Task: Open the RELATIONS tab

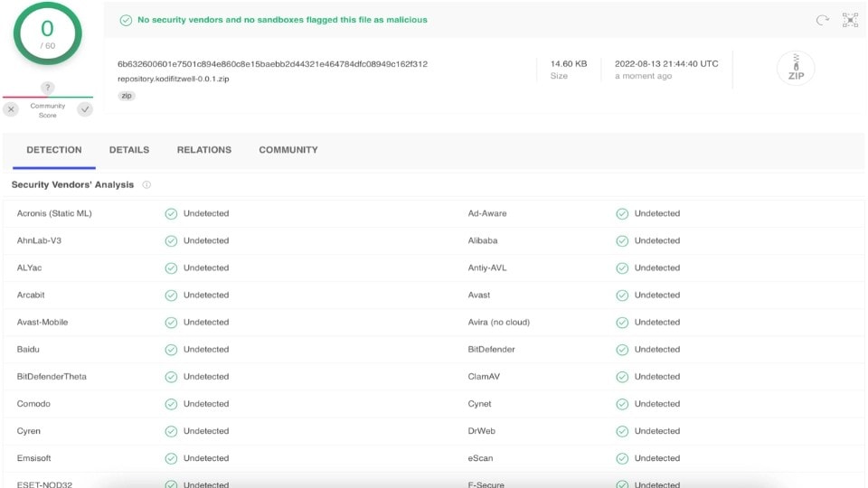Action: pyautogui.click(x=203, y=150)
